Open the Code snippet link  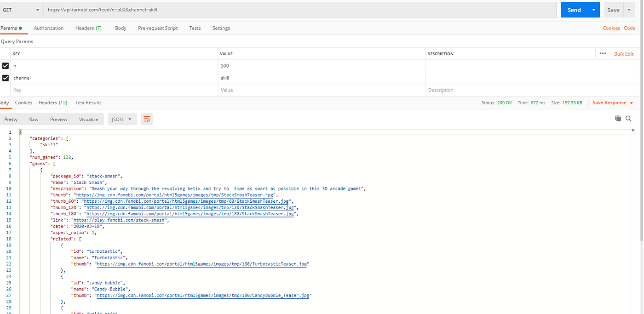pos(629,28)
